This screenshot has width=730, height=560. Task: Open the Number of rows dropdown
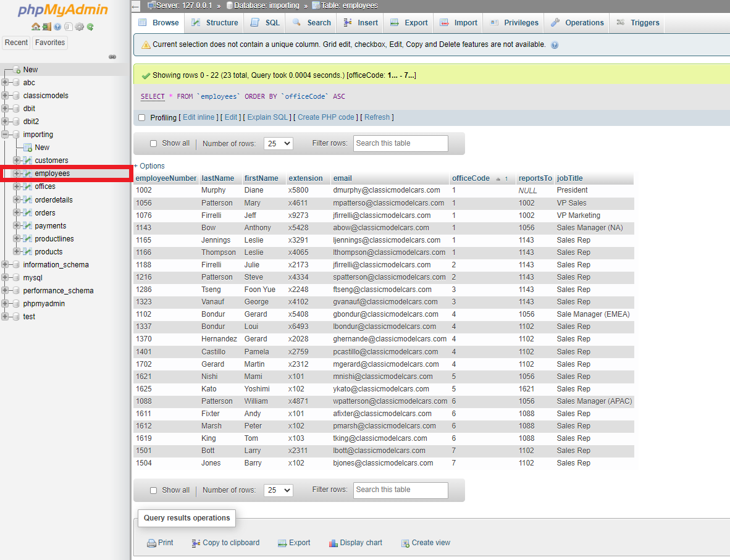click(x=278, y=143)
